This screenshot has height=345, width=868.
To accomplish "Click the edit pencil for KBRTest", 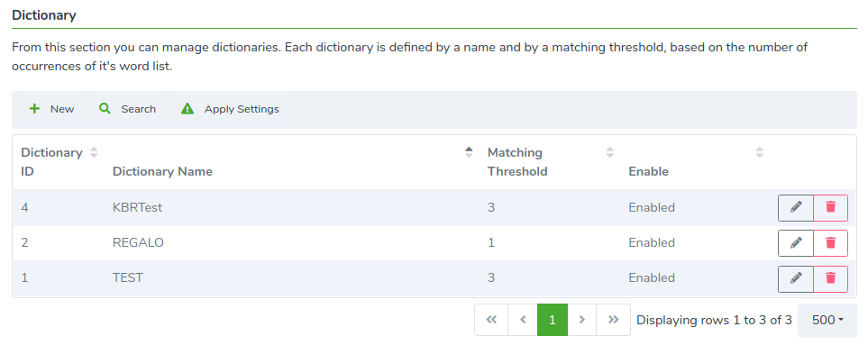I will point(796,208).
